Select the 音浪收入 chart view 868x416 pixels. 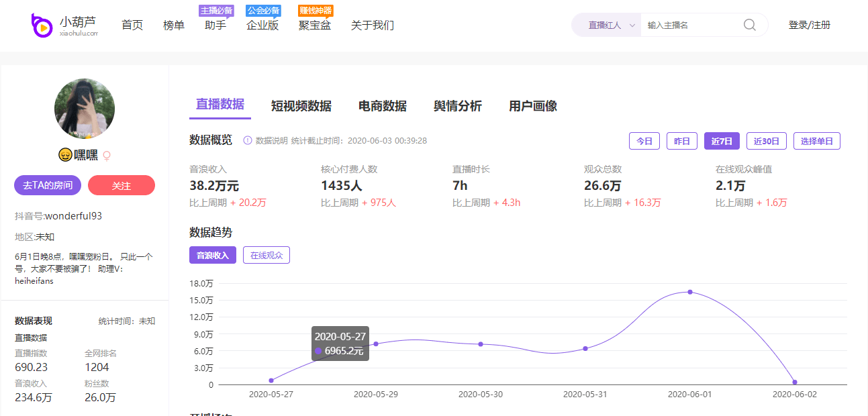[213, 255]
